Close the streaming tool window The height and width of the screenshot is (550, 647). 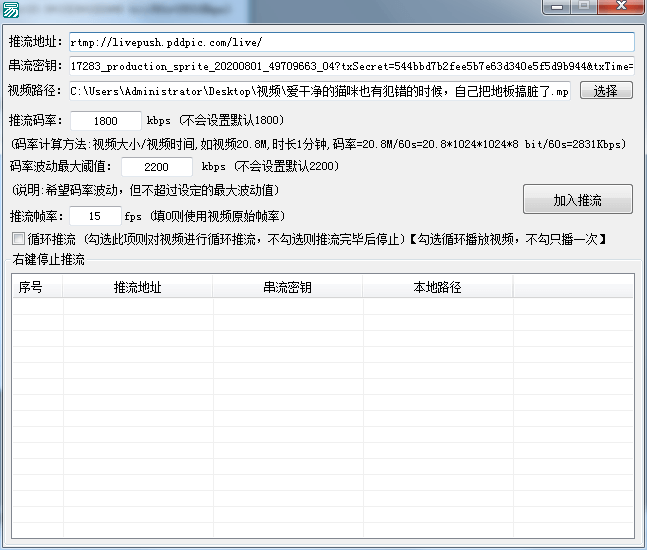tap(621, 6)
